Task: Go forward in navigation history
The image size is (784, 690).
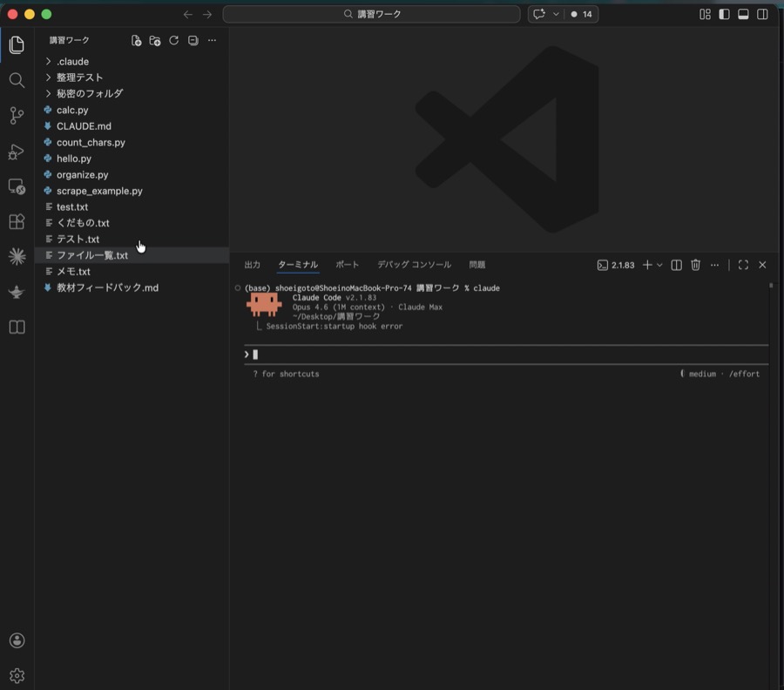Action: click(207, 15)
